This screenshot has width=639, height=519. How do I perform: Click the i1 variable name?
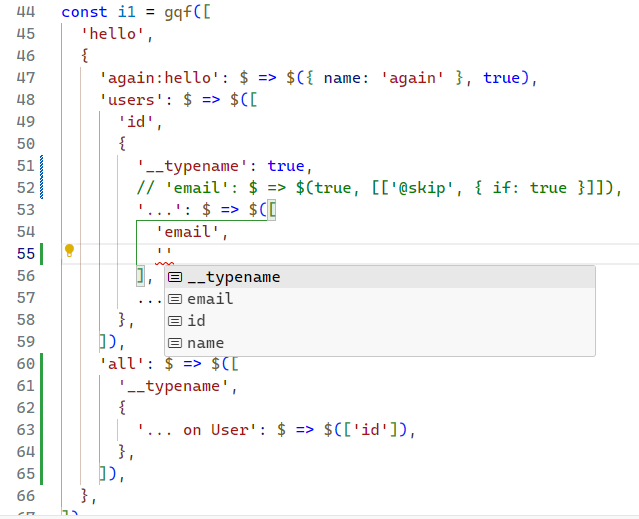[127, 12]
